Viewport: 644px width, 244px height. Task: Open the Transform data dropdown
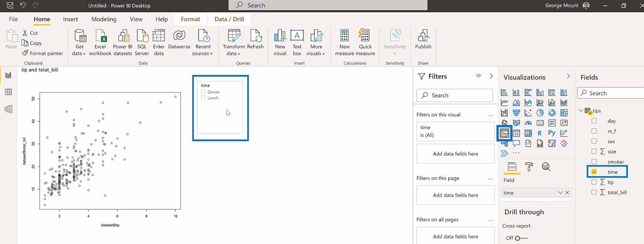pyautogui.click(x=233, y=54)
